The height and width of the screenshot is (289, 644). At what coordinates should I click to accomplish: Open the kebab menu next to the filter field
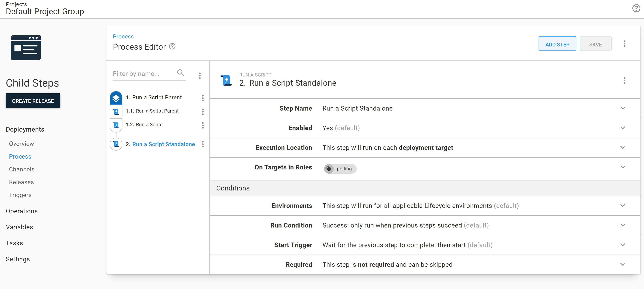click(x=200, y=76)
